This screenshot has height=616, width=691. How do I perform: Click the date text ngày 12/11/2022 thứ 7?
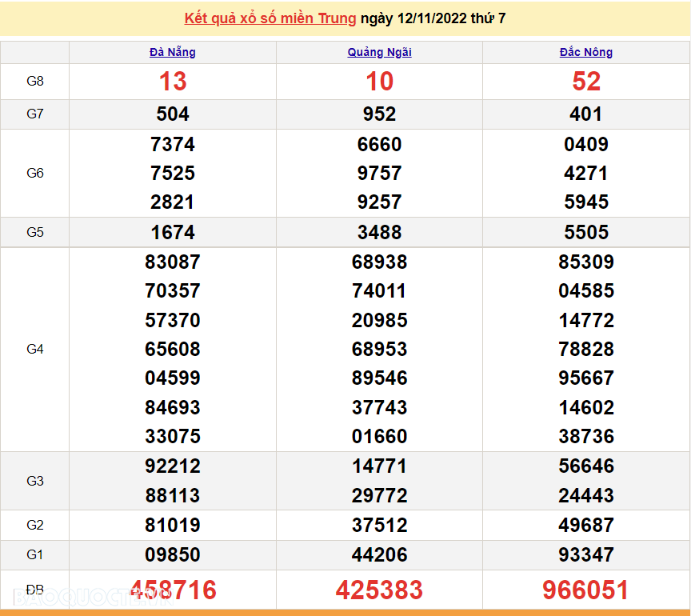(x=433, y=18)
